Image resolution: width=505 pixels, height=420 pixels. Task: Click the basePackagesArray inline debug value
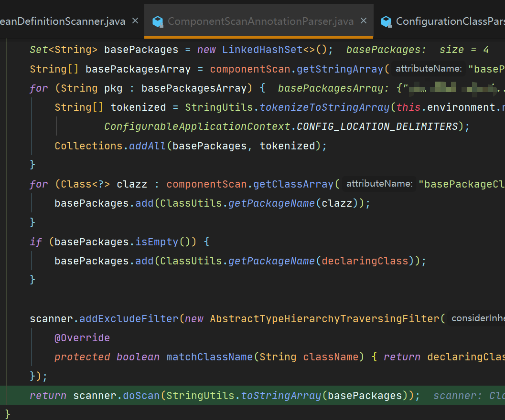391,88
